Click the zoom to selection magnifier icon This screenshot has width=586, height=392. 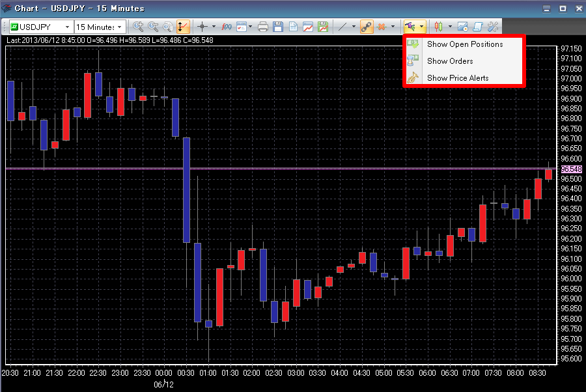click(x=168, y=27)
